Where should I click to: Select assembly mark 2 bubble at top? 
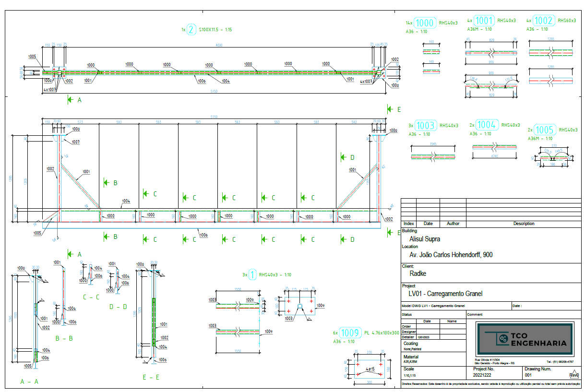[x=191, y=30]
